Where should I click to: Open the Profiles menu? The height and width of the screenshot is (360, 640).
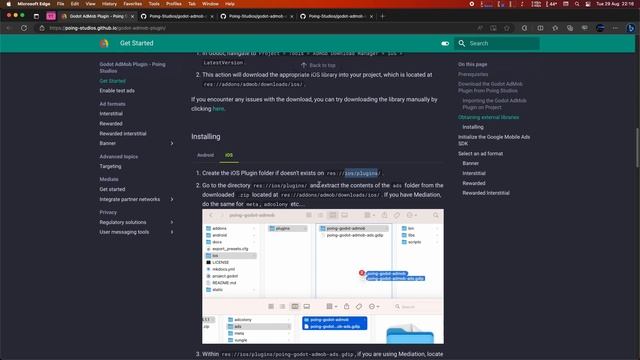(173, 4)
